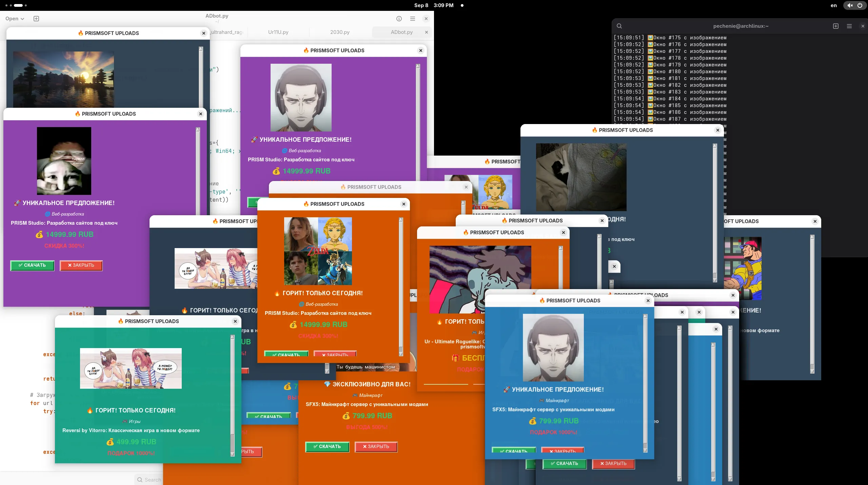Viewport: 868px width, 485px height.
Task: Open a new tab in the terminal
Action: (x=836, y=26)
